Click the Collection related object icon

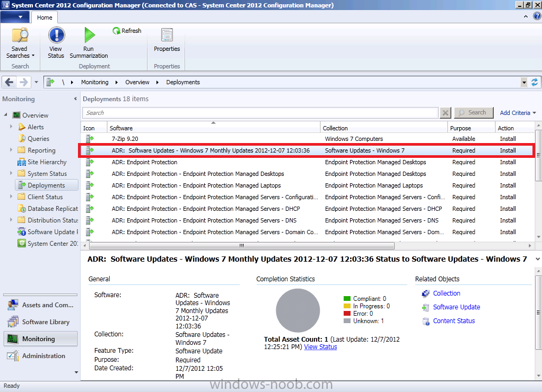425,293
